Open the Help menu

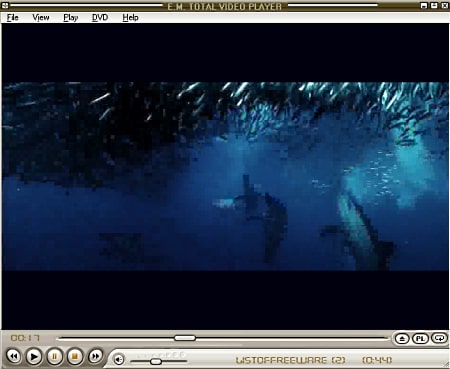click(x=130, y=17)
